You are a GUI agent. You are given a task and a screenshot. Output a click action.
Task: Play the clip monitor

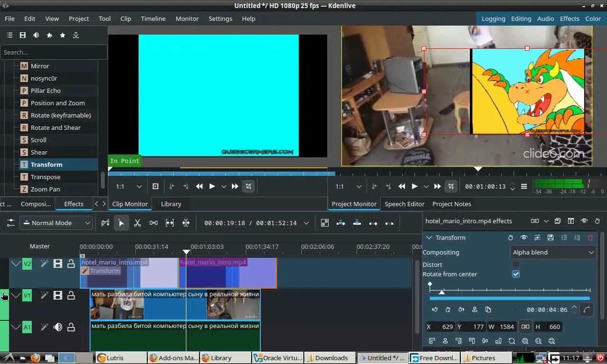click(x=212, y=186)
